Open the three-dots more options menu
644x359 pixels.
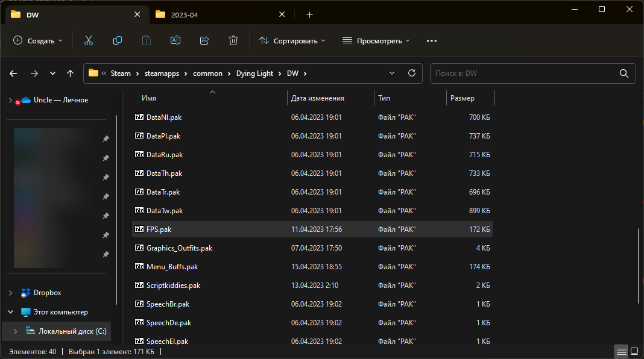click(432, 40)
